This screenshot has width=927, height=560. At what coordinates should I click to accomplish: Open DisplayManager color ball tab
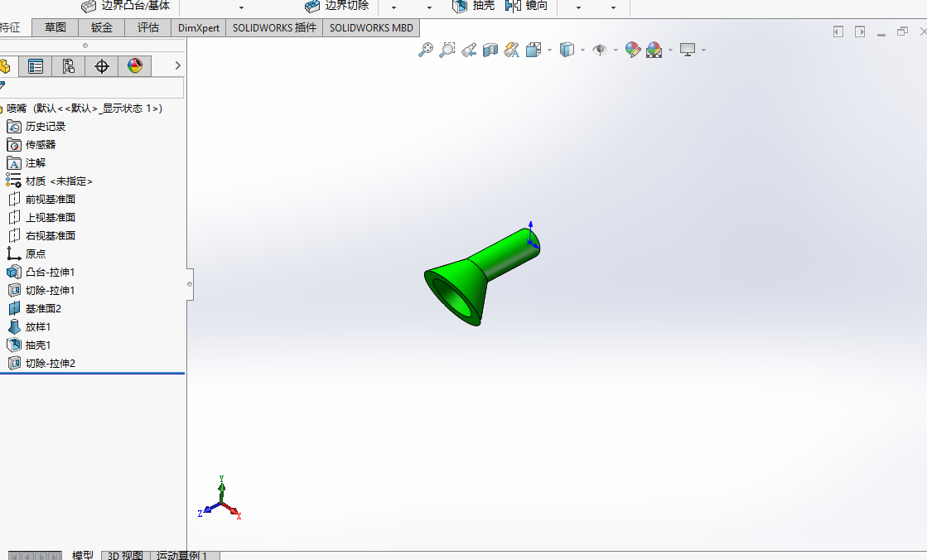(135, 66)
